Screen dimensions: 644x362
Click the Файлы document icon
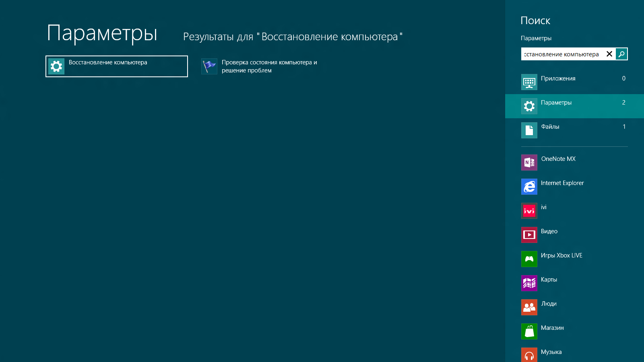(529, 130)
